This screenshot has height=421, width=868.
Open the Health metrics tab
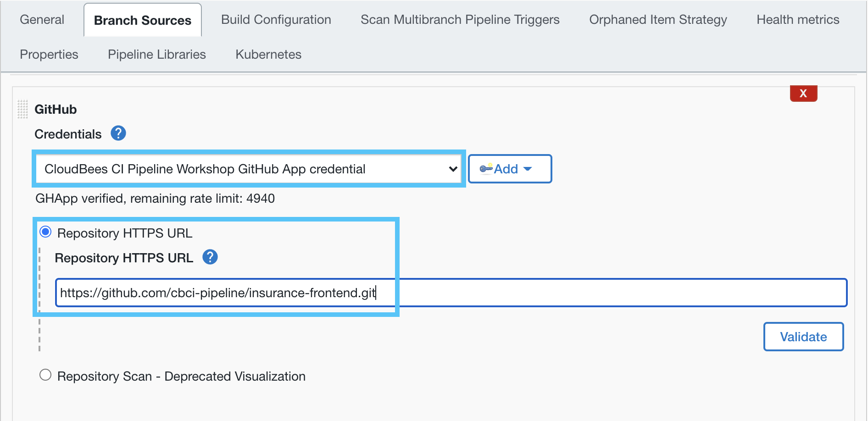click(798, 20)
